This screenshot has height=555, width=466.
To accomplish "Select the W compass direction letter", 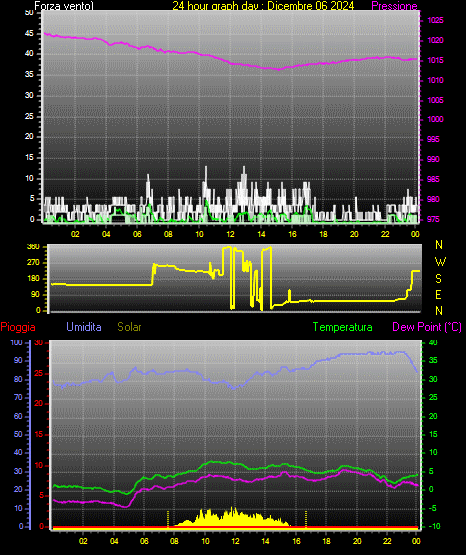I will (440, 262).
